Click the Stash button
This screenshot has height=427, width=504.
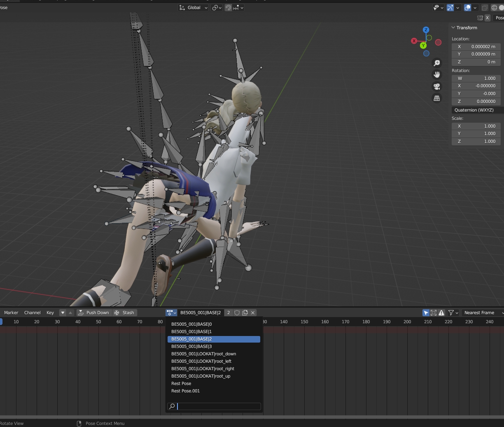click(124, 313)
